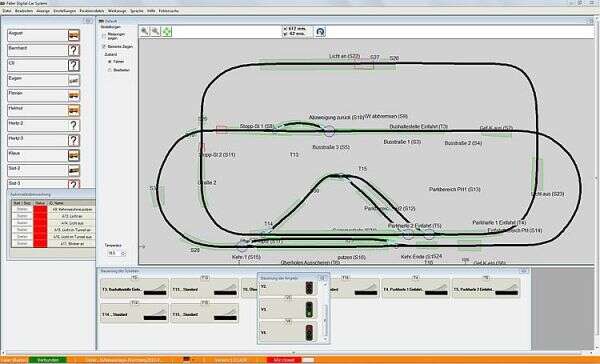Click the turnout circle near Busstraße 3 (S5)
This screenshot has height=364, width=600.
click(329, 132)
